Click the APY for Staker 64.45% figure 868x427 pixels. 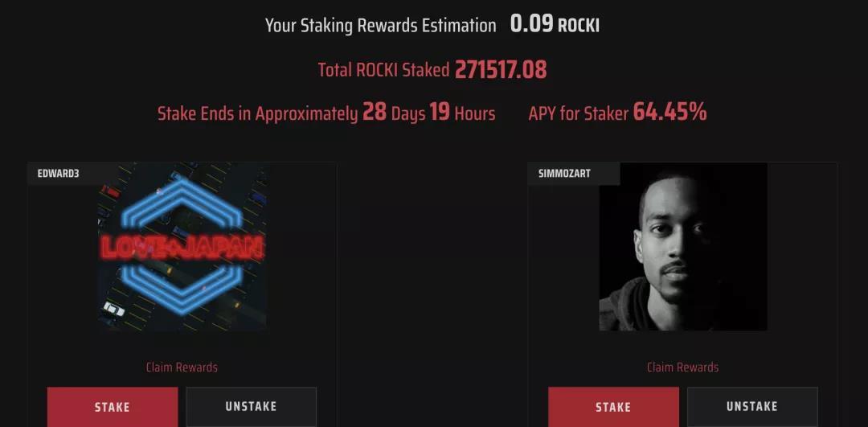pos(669,113)
